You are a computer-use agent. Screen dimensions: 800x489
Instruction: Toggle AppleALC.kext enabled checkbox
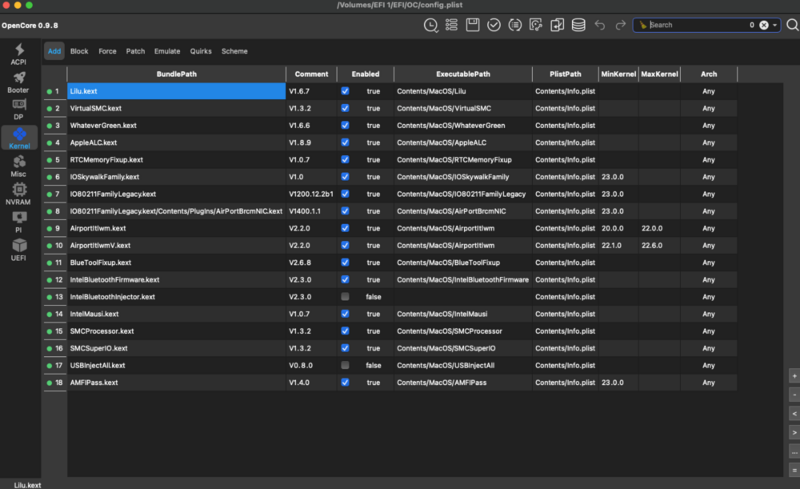[345, 142]
